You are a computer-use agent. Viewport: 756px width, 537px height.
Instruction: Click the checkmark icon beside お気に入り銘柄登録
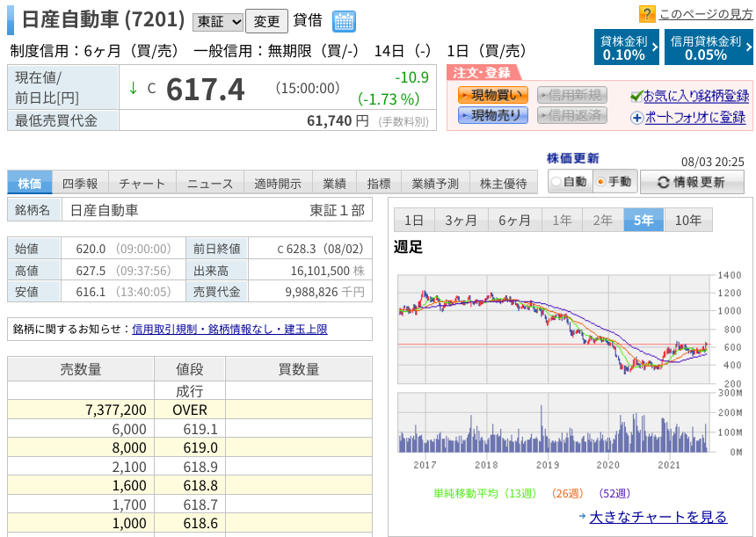(x=636, y=97)
